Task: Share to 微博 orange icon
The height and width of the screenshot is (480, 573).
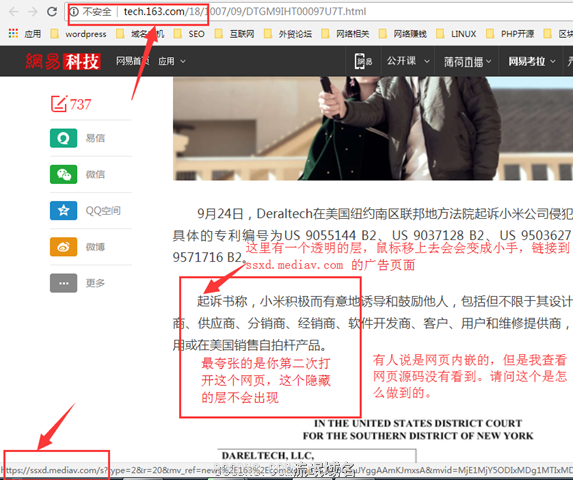Action: point(64,247)
